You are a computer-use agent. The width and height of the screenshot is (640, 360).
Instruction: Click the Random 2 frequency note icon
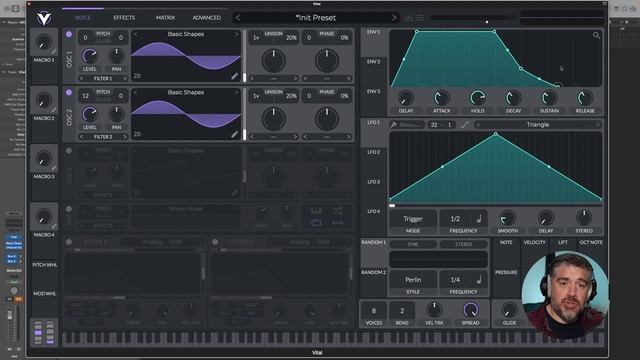[479, 280]
